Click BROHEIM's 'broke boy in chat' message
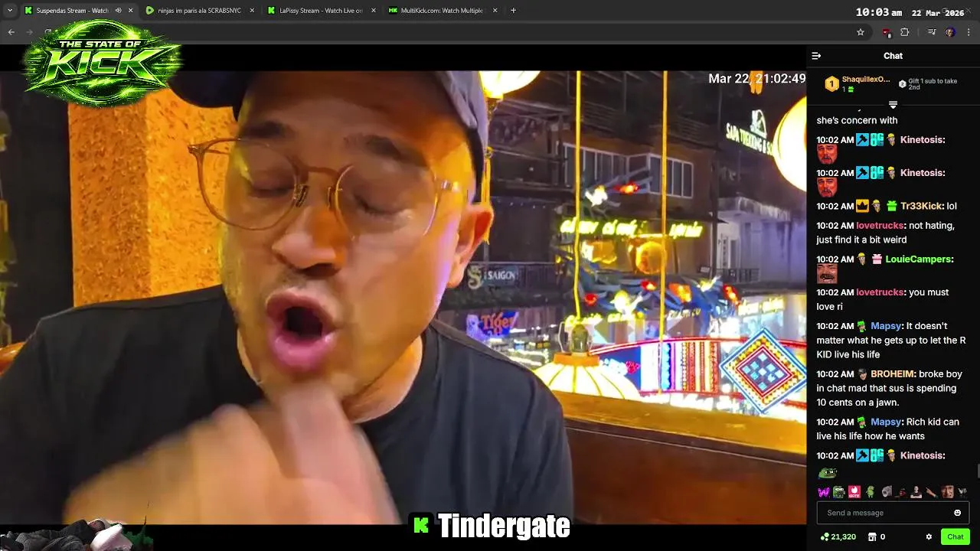This screenshot has height=551, width=980. (x=888, y=388)
